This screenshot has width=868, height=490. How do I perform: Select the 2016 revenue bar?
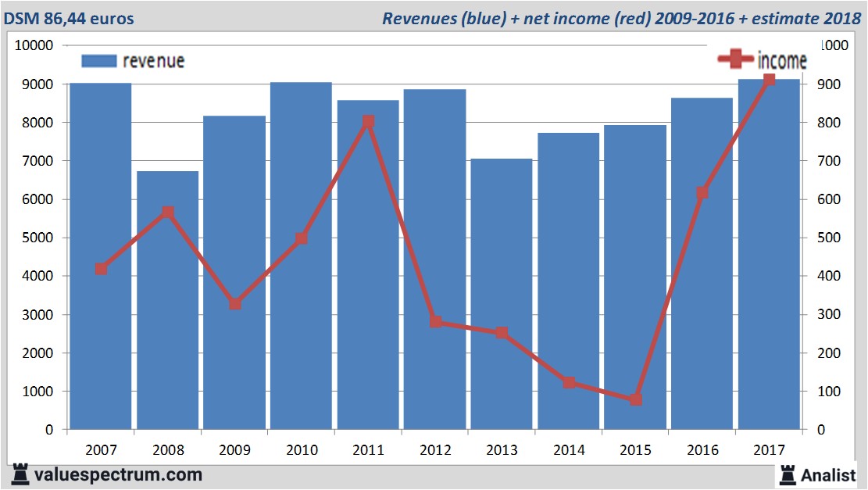tap(702, 263)
